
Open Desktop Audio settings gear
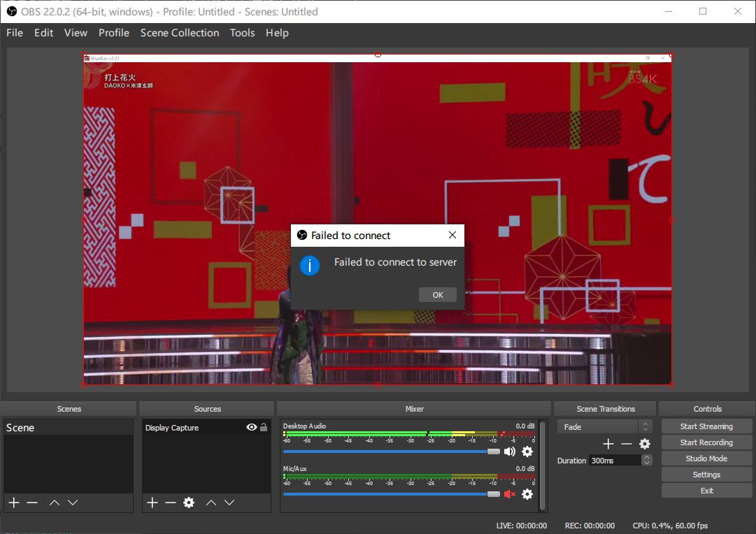(527, 452)
